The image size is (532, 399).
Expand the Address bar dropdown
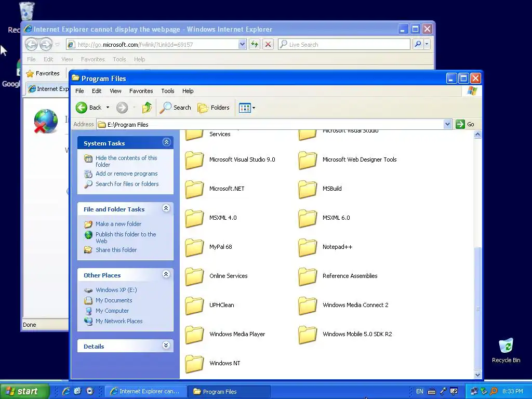(x=447, y=124)
